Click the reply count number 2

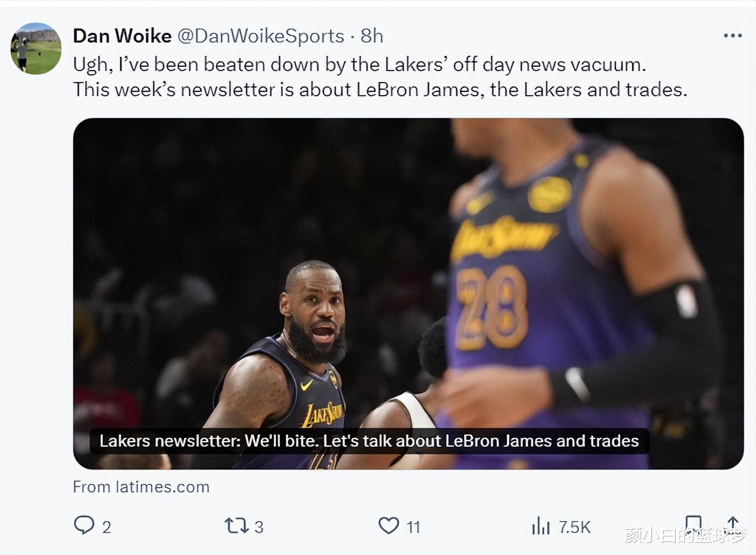(107, 527)
